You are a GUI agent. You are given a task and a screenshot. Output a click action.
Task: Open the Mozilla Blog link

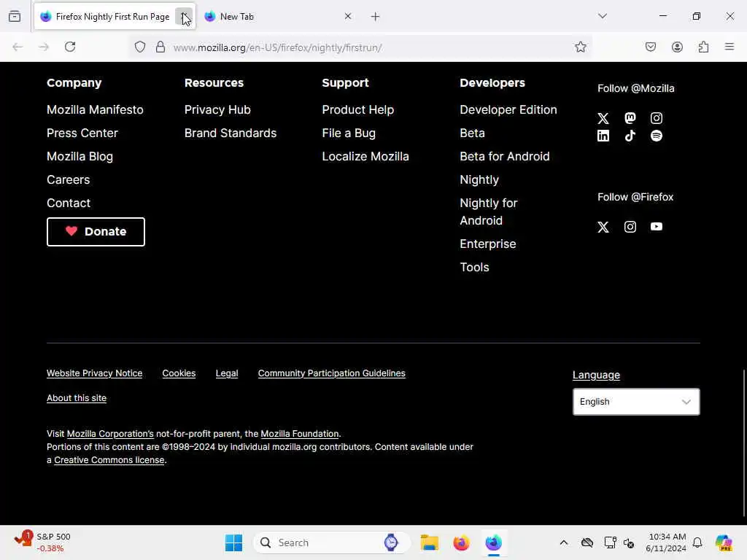tap(80, 156)
